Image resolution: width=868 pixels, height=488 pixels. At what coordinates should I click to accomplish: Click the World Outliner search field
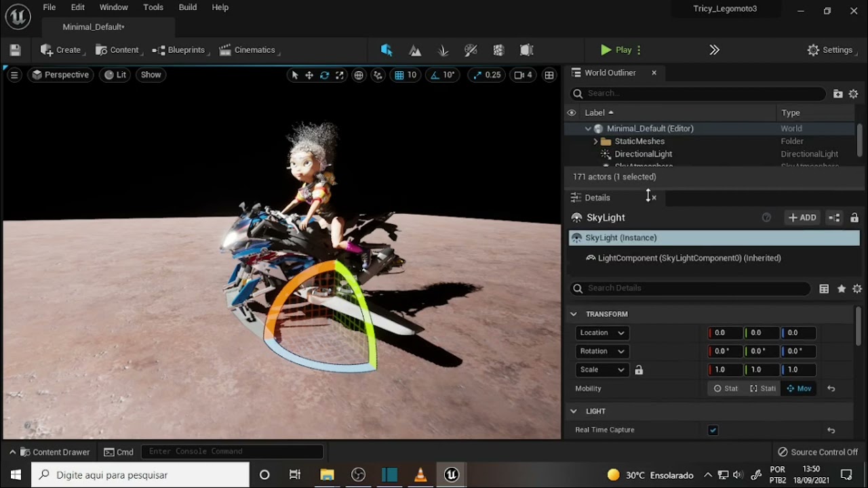click(698, 94)
